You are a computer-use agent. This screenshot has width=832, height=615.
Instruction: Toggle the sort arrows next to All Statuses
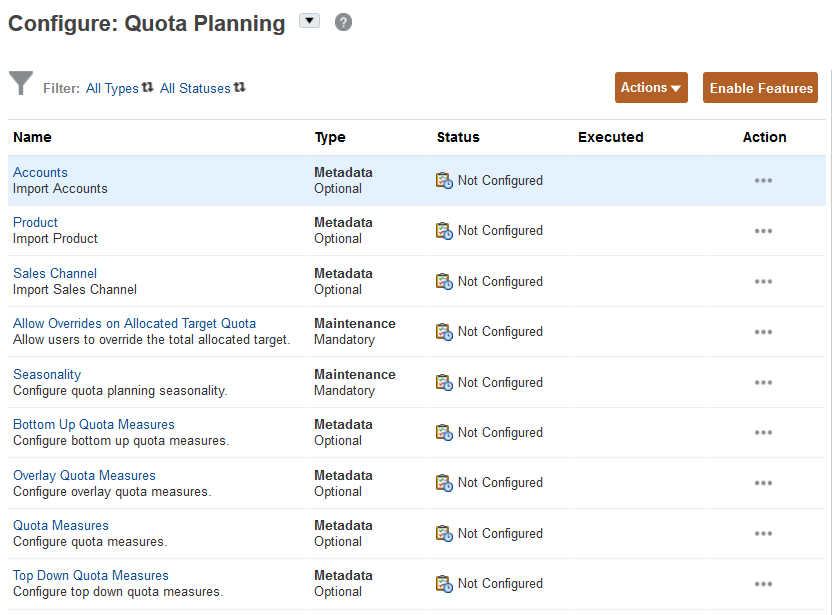(x=239, y=88)
